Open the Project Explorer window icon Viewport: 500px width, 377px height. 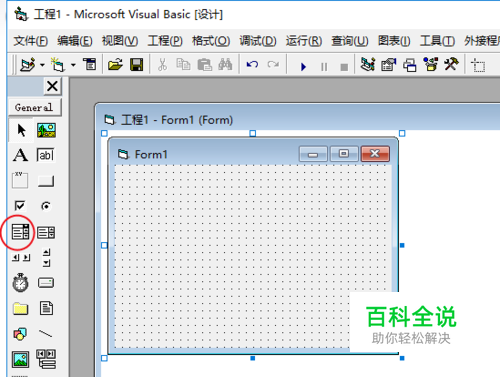point(368,64)
